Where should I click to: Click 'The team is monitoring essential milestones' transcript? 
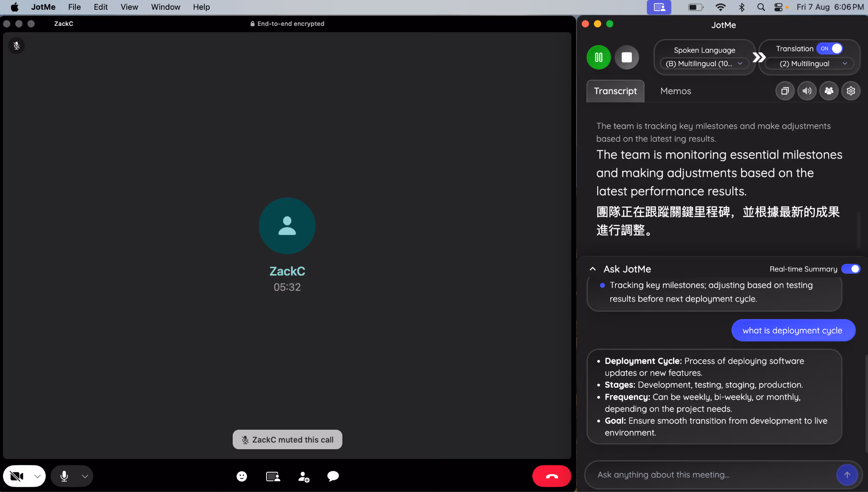pos(719,173)
